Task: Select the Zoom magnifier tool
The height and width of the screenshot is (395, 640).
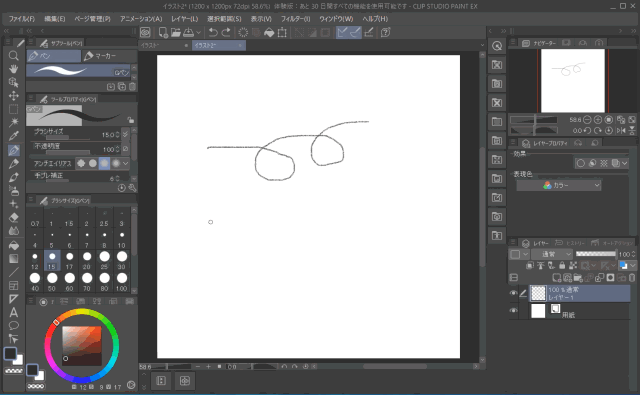Action: tap(13, 55)
